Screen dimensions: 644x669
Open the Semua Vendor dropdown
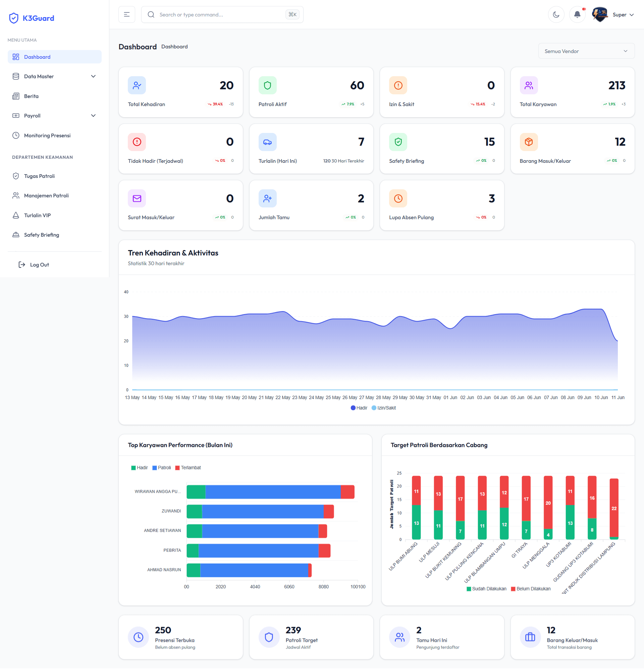point(586,51)
